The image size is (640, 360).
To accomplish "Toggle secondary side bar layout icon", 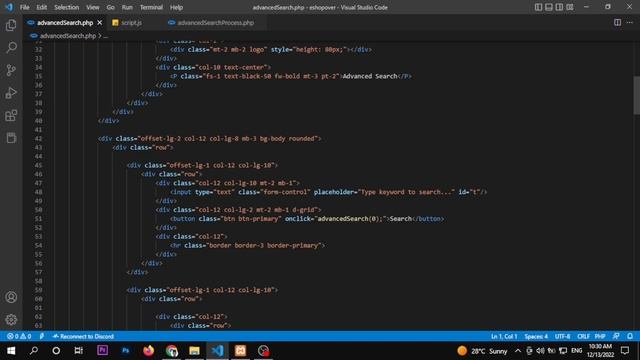I will (x=559, y=7).
